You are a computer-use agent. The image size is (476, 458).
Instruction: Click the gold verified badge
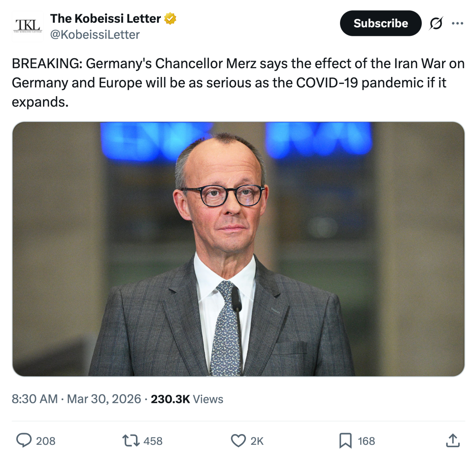click(x=170, y=18)
